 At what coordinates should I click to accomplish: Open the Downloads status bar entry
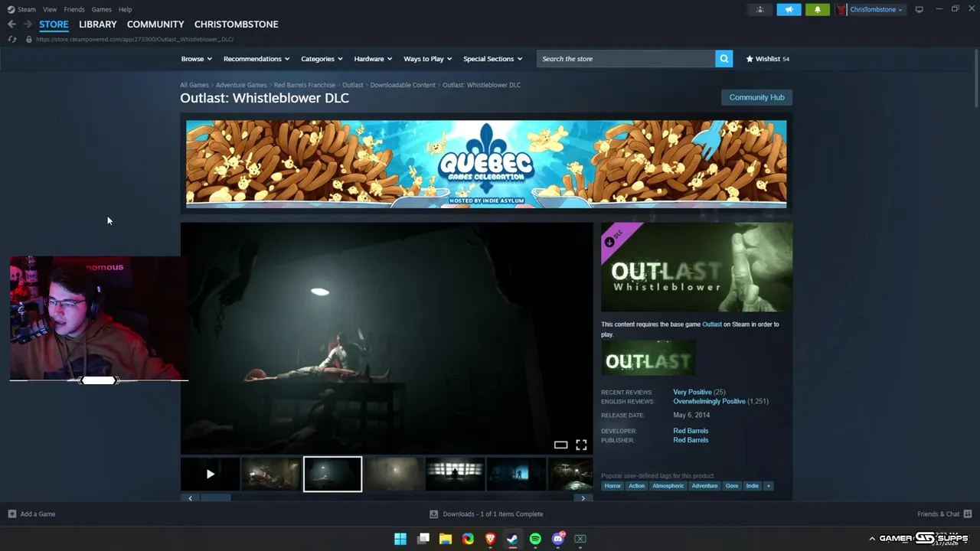[486, 514]
